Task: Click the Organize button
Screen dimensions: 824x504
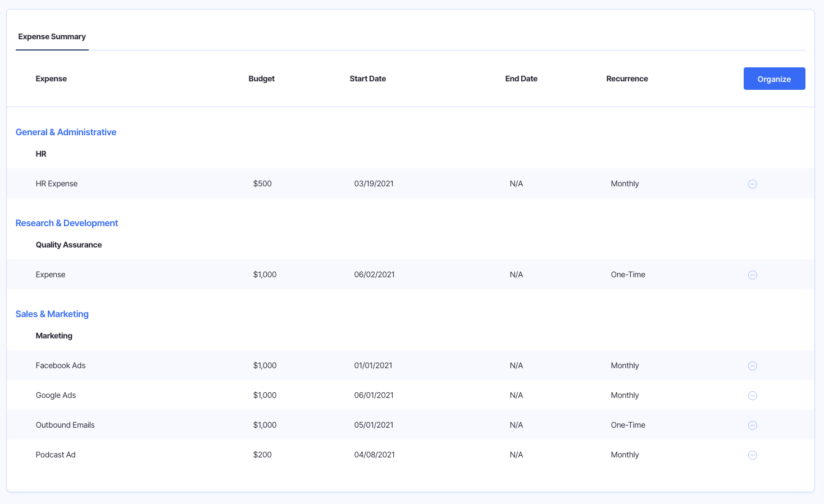Action: pyautogui.click(x=774, y=79)
